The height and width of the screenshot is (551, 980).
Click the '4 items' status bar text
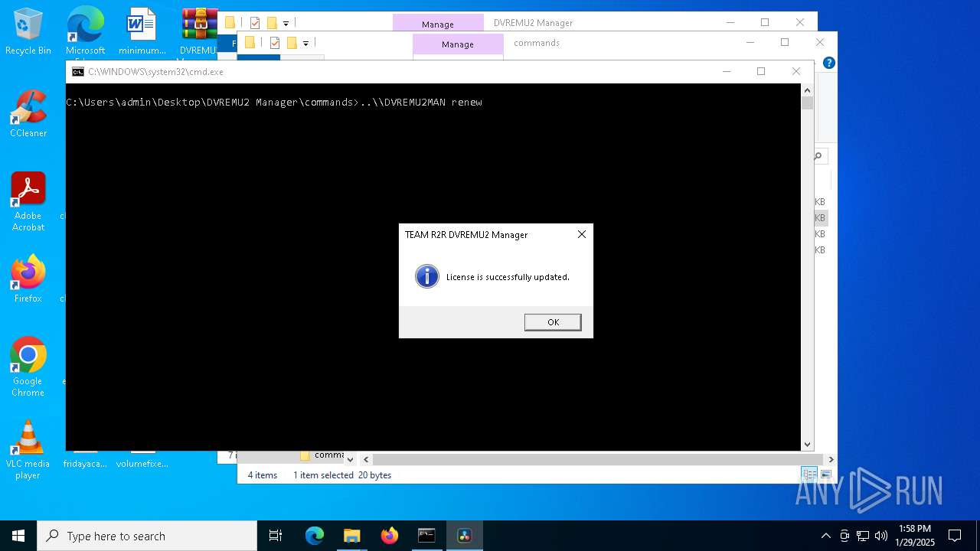point(263,475)
